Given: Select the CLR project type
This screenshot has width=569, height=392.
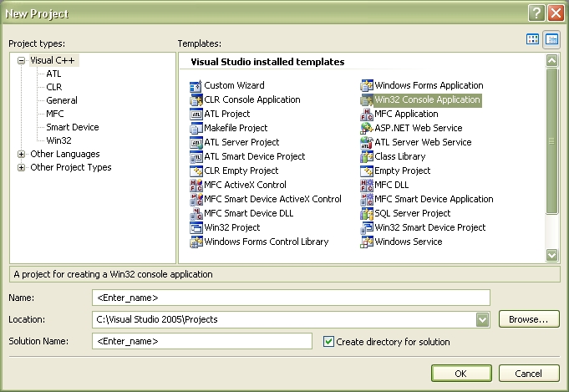Looking at the screenshot, I should coord(54,87).
